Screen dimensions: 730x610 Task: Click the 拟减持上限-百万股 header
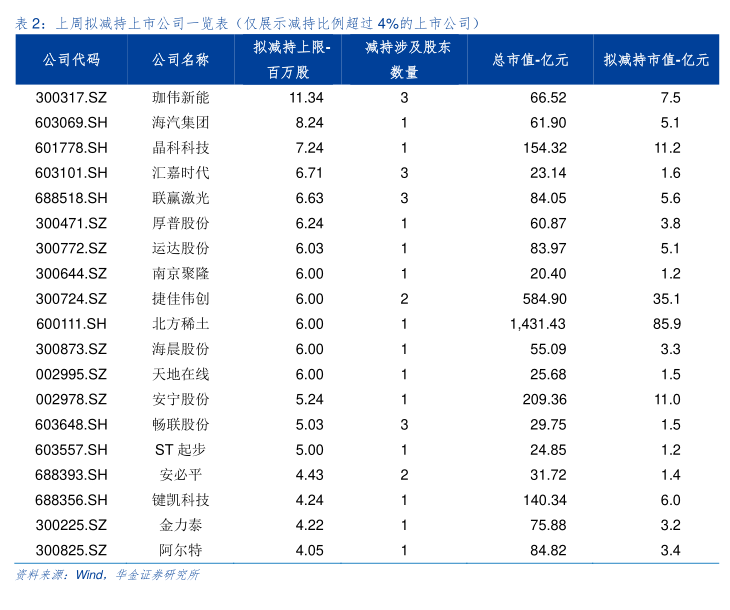coord(291,60)
